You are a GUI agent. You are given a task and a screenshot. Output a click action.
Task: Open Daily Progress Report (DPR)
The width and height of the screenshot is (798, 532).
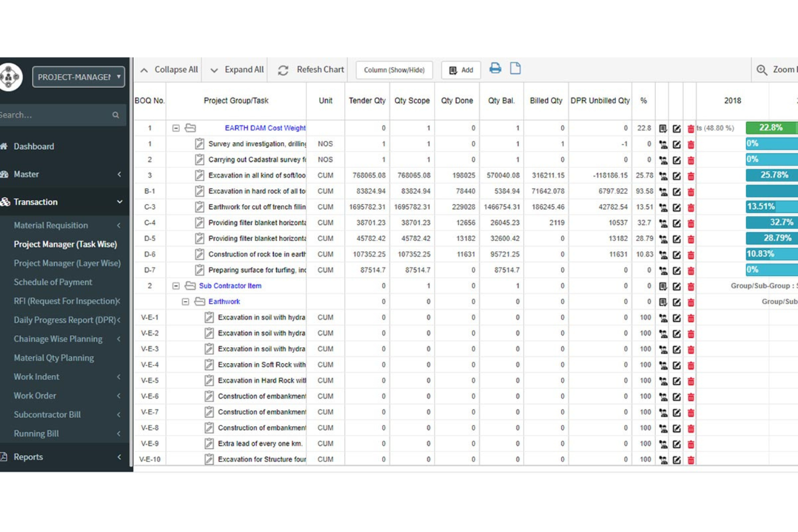coord(65,320)
